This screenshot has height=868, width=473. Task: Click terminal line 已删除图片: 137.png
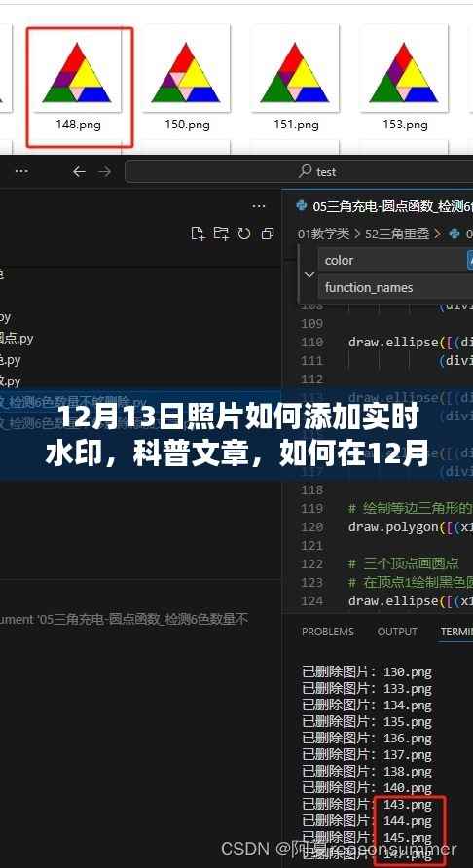[367, 754]
